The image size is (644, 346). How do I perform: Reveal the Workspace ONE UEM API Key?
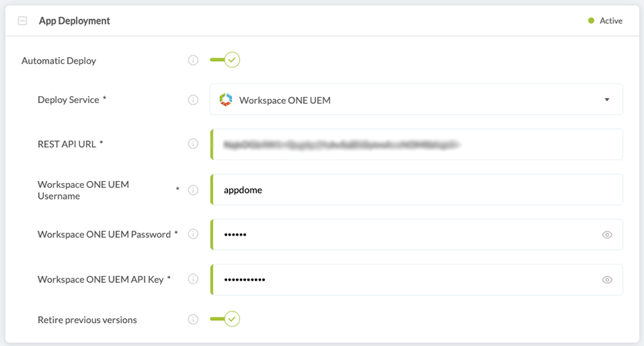(x=607, y=280)
